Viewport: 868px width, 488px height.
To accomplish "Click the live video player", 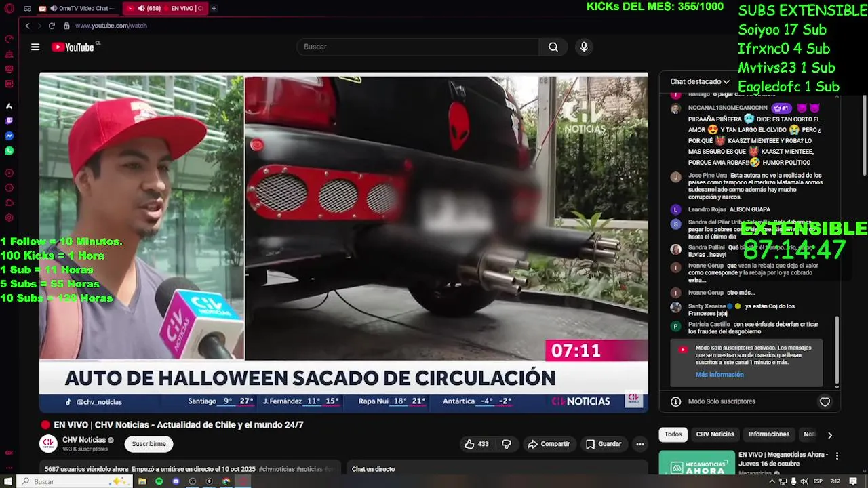I will (x=344, y=243).
